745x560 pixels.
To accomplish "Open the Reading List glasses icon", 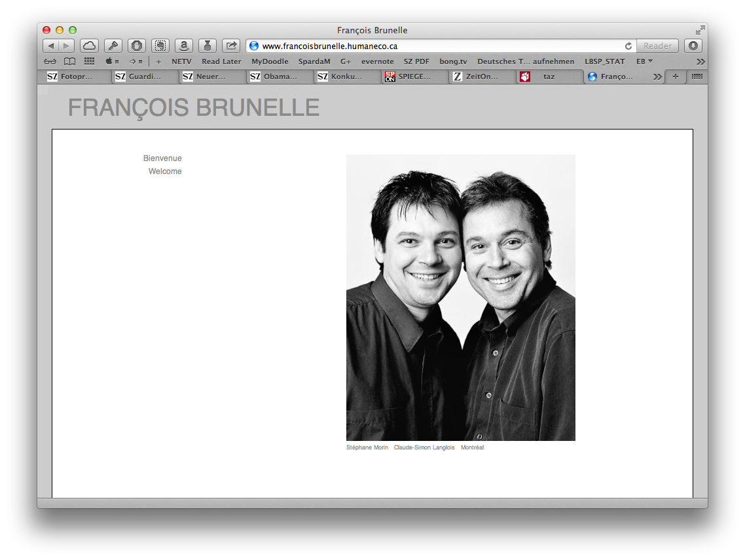I will (50, 61).
